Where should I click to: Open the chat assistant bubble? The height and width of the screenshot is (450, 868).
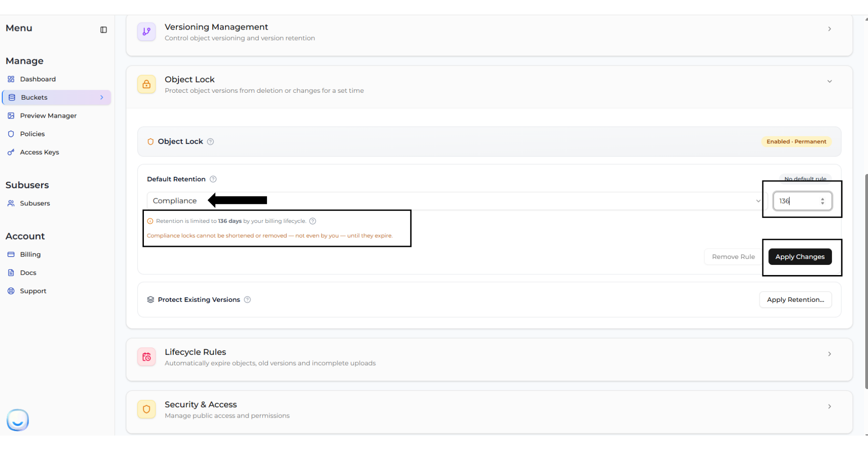tap(18, 420)
